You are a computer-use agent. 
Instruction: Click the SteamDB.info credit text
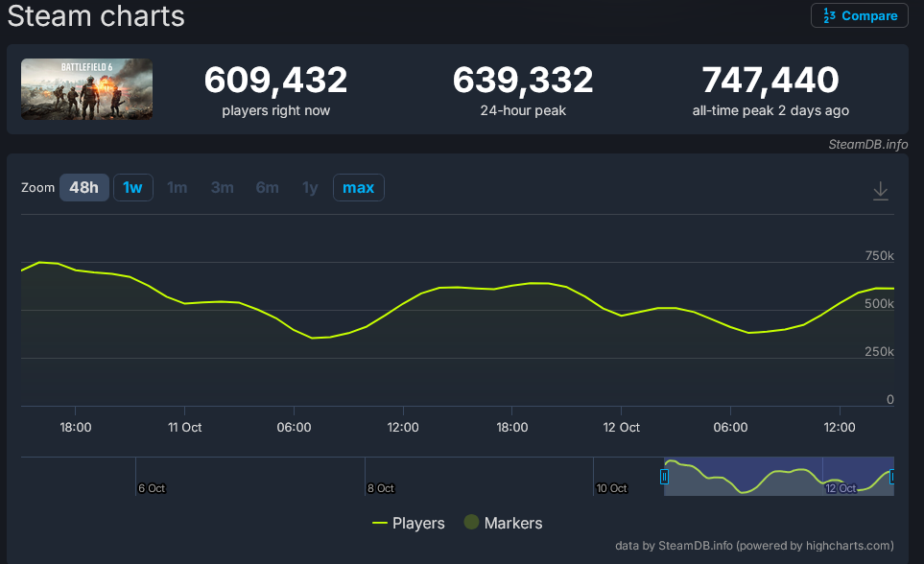[x=867, y=145]
